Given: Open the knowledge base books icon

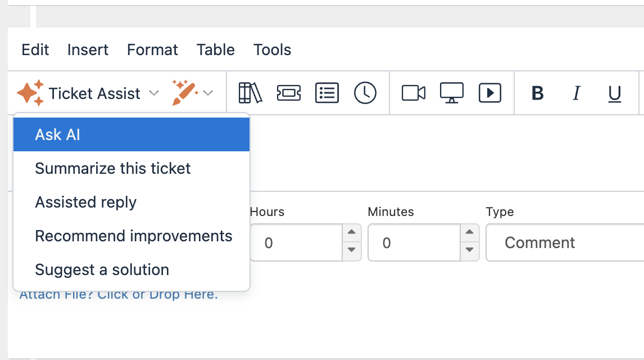Looking at the screenshot, I should [250, 93].
